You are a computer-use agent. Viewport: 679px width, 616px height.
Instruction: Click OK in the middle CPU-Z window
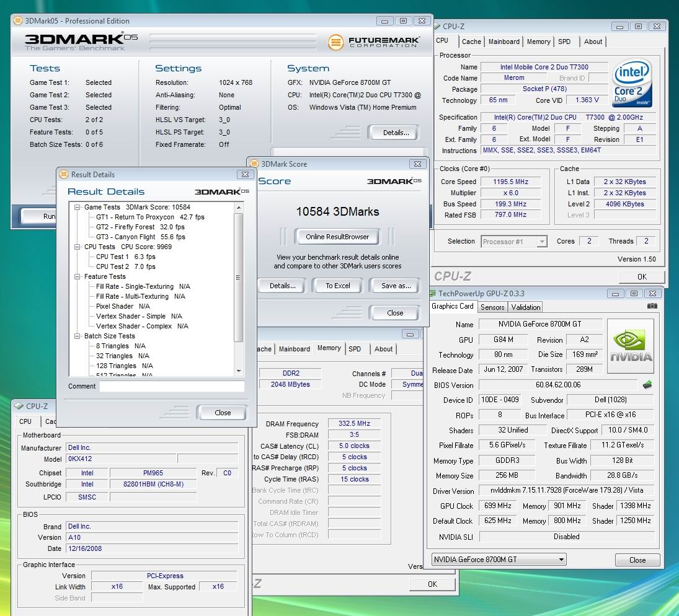coord(432,584)
